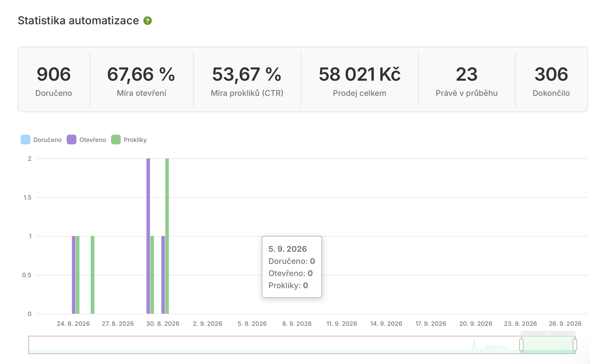Toggle the Otevřeno legend series

point(87,140)
